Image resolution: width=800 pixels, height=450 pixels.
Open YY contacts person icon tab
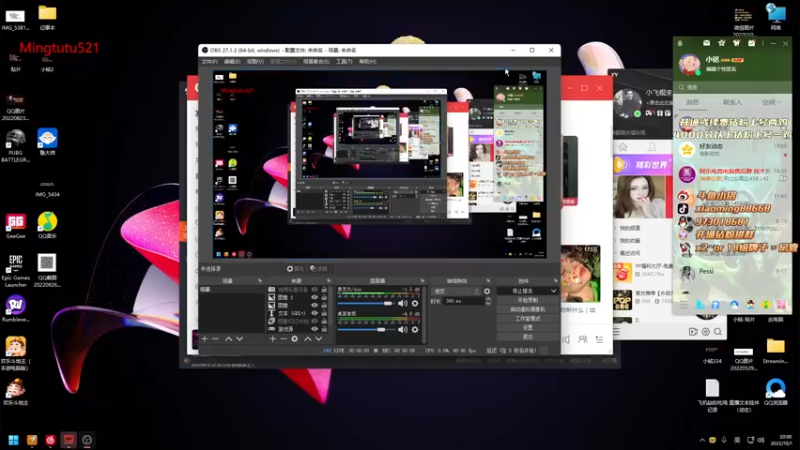(x=652, y=147)
